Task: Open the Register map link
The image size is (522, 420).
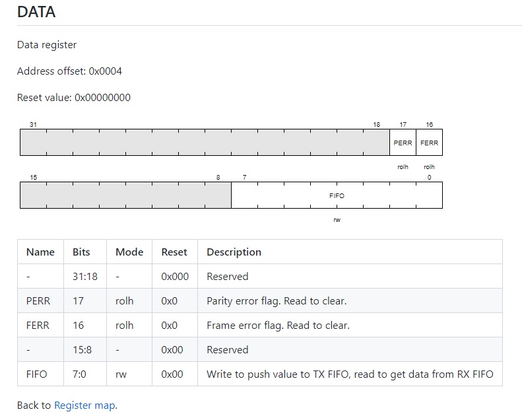Action: click(84, 405)
